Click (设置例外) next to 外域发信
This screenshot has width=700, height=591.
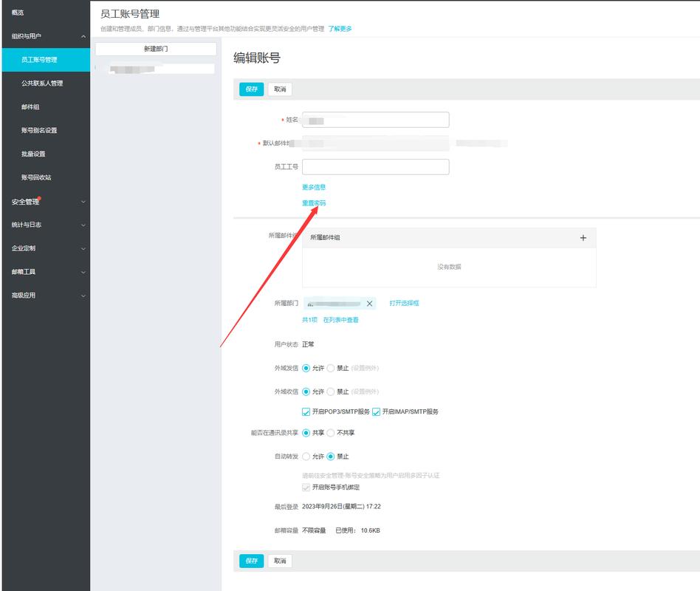pyautogui.click(x=365, y=368)
